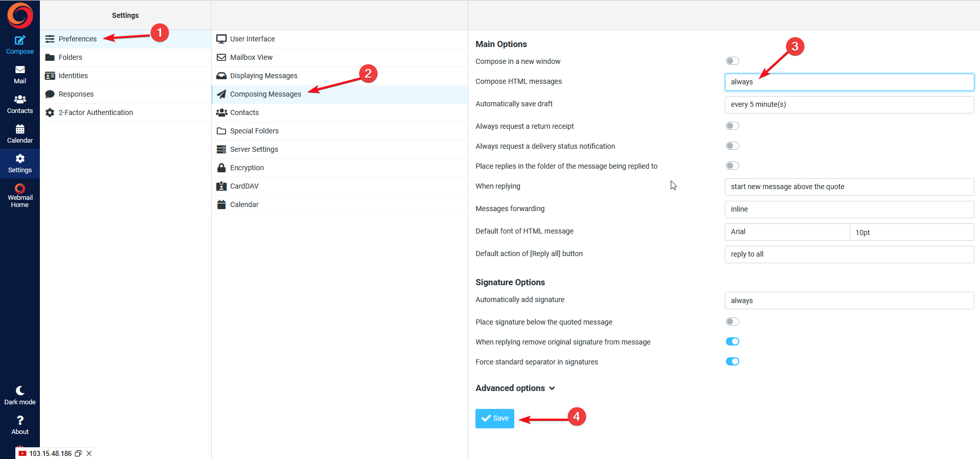Toggle Always request a return receipt
Screen dimensions: 980x459
(732, 126)
